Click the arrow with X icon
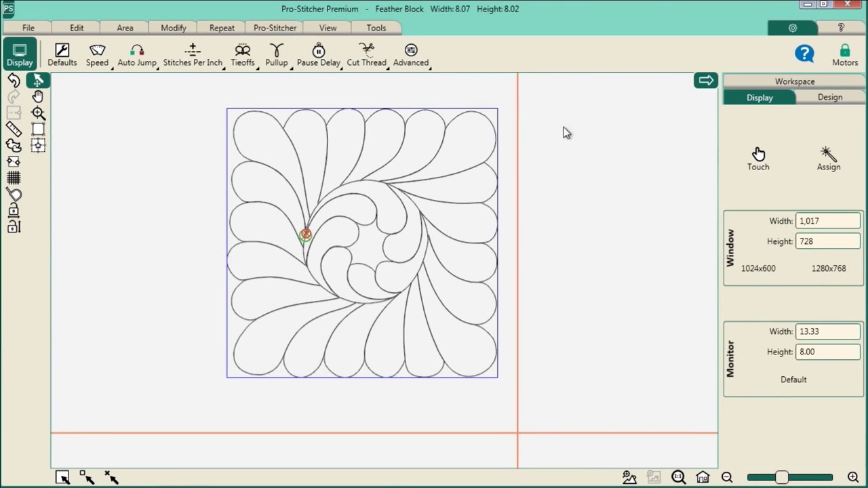Viewport: 868px width, 488px height. tap(111, 478)
